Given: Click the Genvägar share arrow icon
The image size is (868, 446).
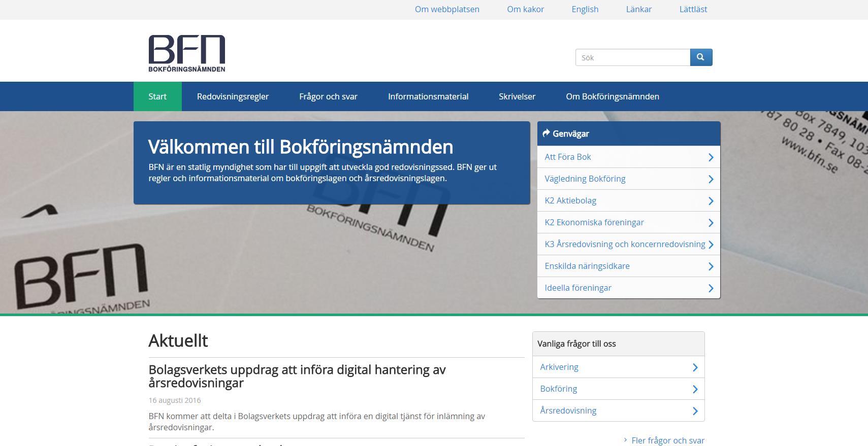Looking at the screenshot, I should click(546, 133).
